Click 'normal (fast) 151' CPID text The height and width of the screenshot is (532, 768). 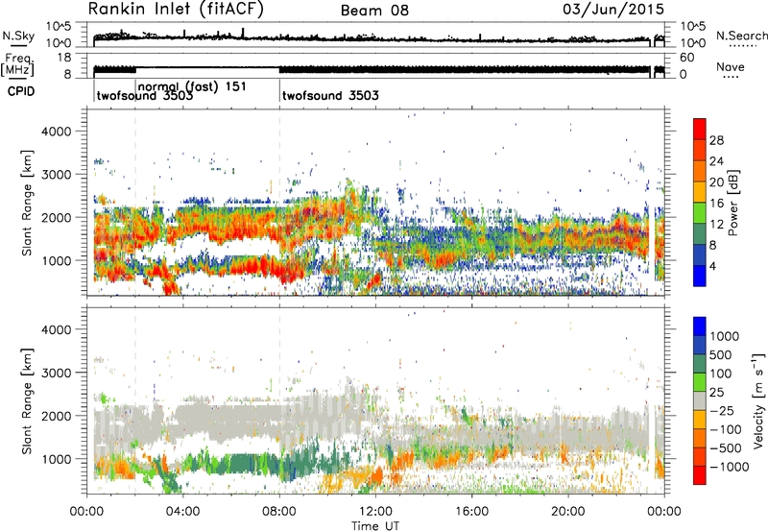pyautogui.click(x=192, y=86)
